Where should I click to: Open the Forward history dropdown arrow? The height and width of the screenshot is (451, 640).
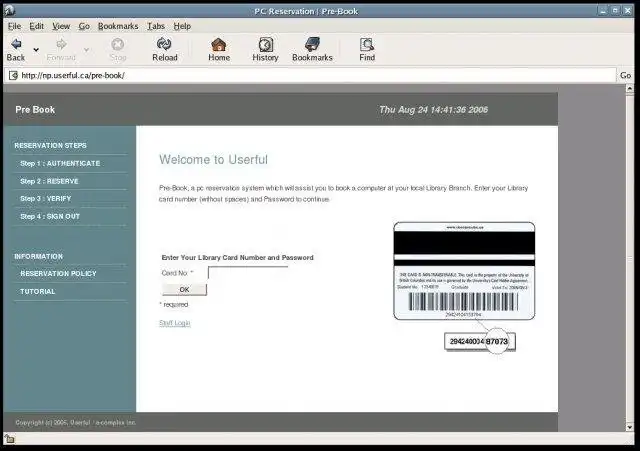[x=87, y=50]
